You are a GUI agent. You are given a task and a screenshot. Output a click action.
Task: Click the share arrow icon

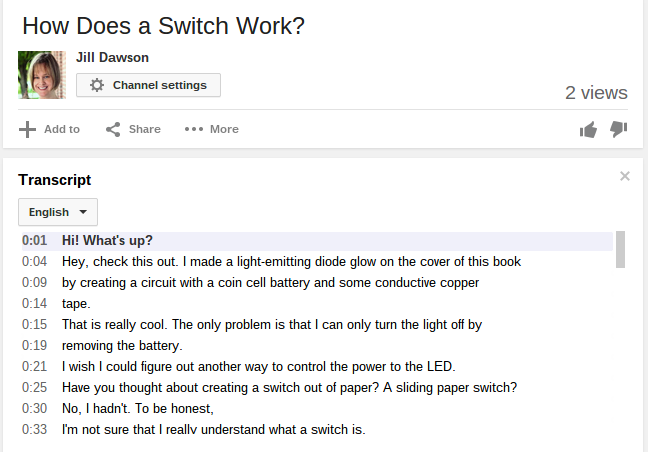pos(113,129)
